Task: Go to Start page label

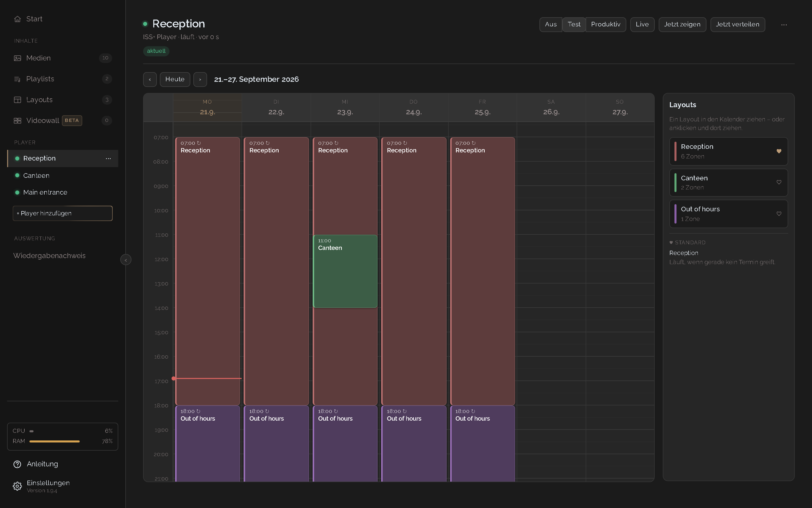Action: (x=34, y=19)
